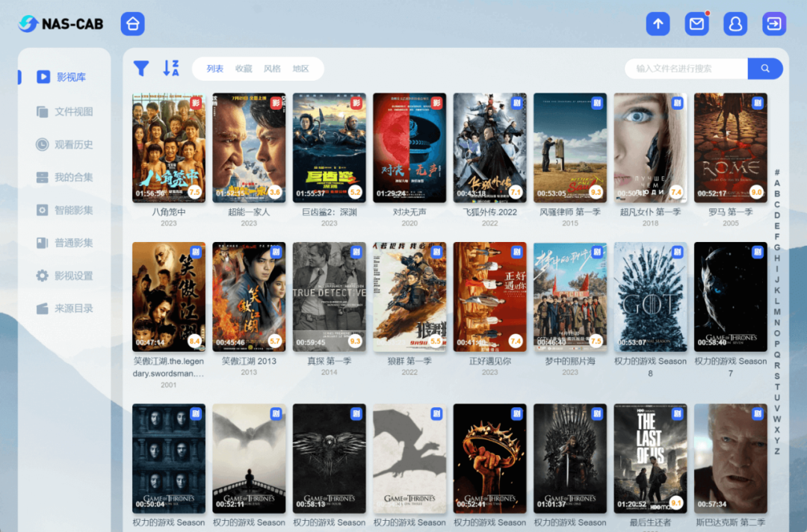Click the file name search field
This screenshot has width=807, height=532.
(686, 69)
